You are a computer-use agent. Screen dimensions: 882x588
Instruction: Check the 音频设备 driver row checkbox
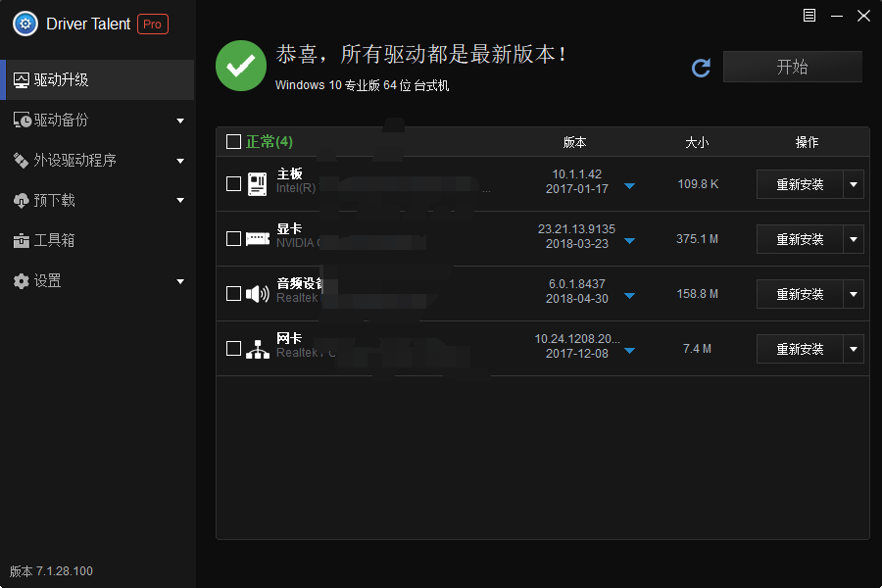point(233,294)
